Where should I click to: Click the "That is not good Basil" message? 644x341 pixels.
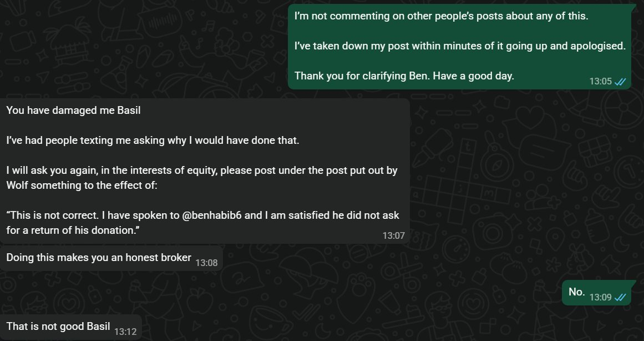tap(58, 326)
